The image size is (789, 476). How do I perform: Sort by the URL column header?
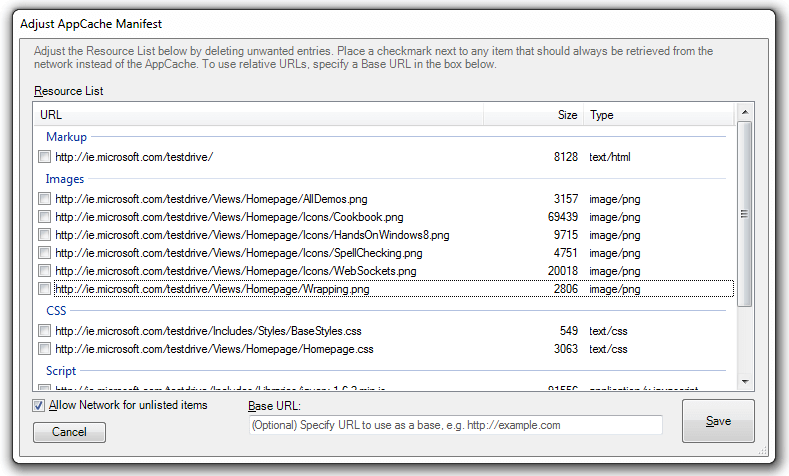click(x=259, y=115)
